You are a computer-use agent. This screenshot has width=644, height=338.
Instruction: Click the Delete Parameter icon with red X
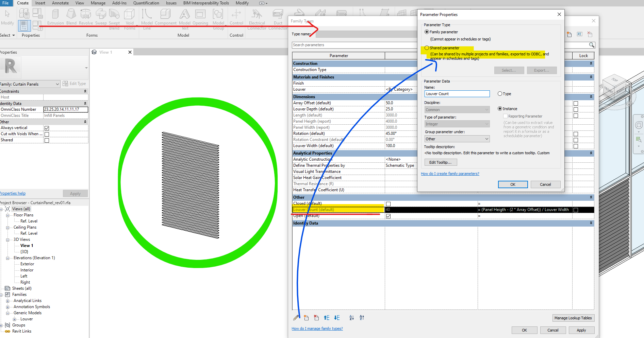pos(316,318)
